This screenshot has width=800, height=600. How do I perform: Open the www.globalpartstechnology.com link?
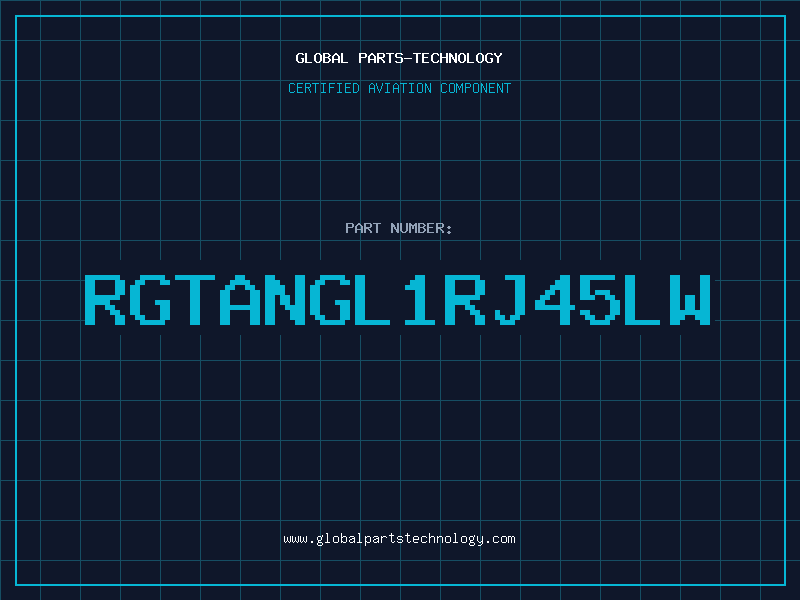399,539
